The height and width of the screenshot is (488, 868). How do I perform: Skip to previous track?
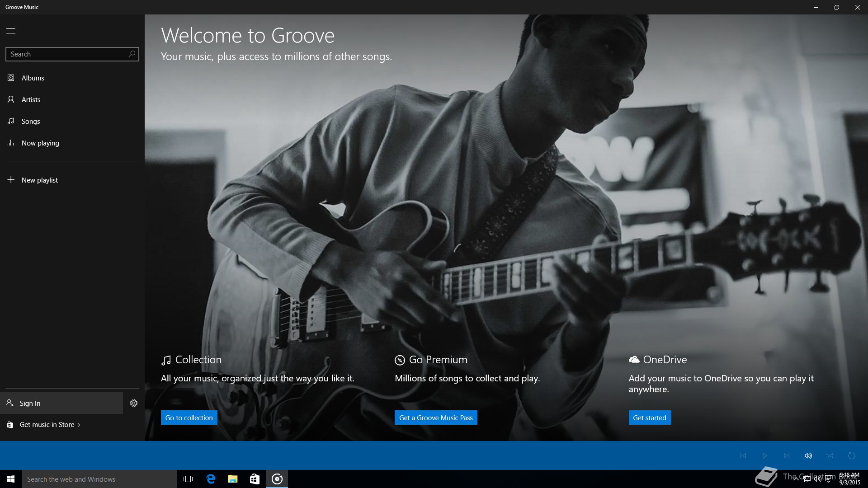(743, 455)
